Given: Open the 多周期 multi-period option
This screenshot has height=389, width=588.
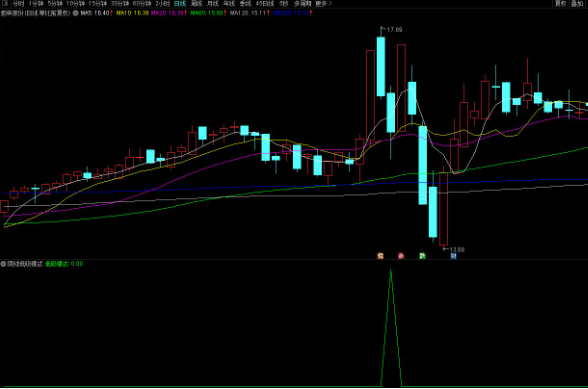Looking at the screenshot, I should 302,4.
